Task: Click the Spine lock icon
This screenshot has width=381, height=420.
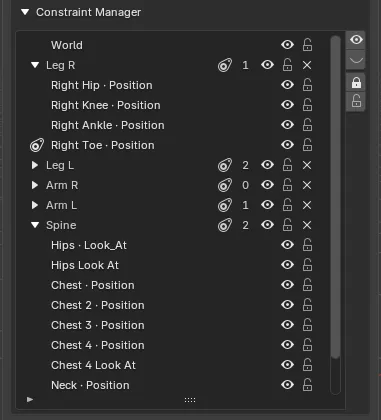Action: tap(287, 225)
